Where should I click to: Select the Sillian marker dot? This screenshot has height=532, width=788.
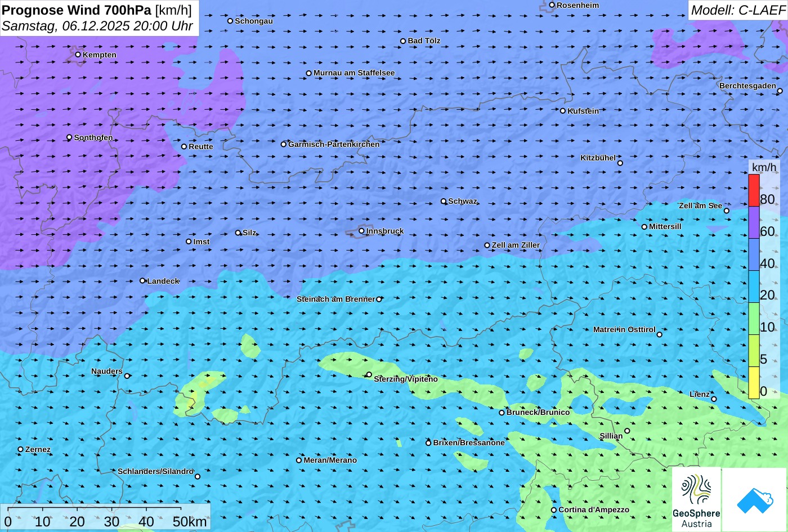[627, 431]
